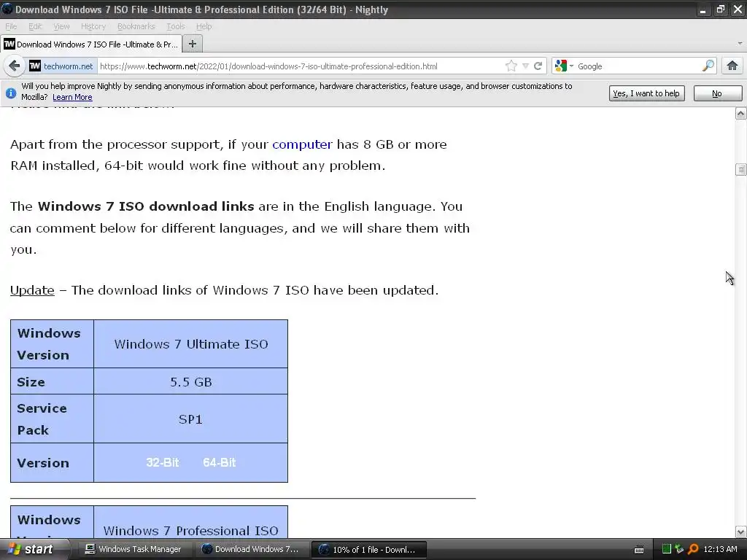The width and height of the screenshot is (747, 560).
Task: Click the '5.5 GB' size cell
Action: point(191,381)
